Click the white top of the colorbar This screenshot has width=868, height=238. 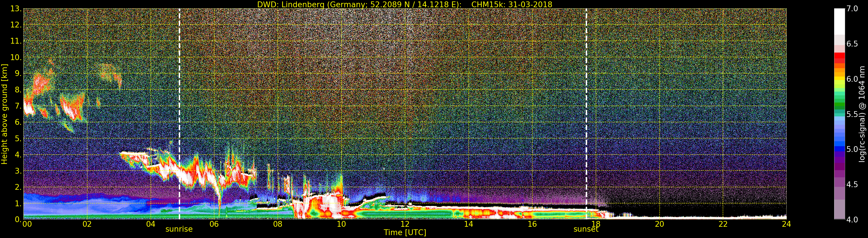(x=839, y=21)
